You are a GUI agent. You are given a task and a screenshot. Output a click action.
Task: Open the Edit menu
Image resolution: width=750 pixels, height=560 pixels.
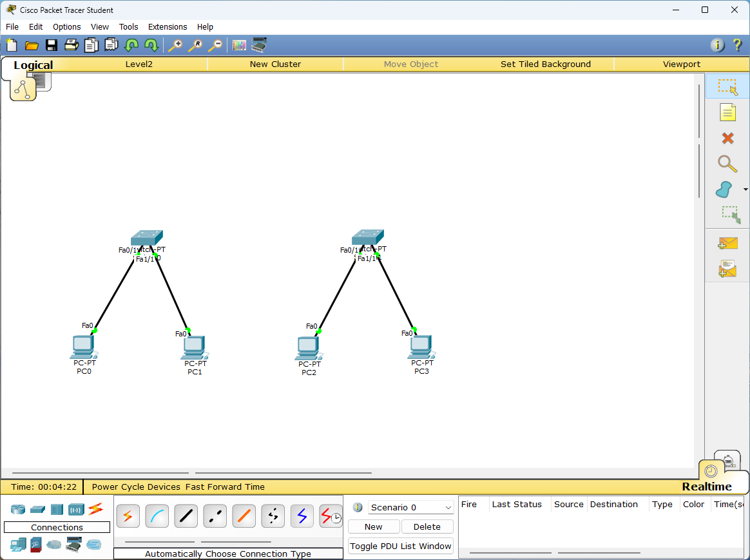coord(35,27)
